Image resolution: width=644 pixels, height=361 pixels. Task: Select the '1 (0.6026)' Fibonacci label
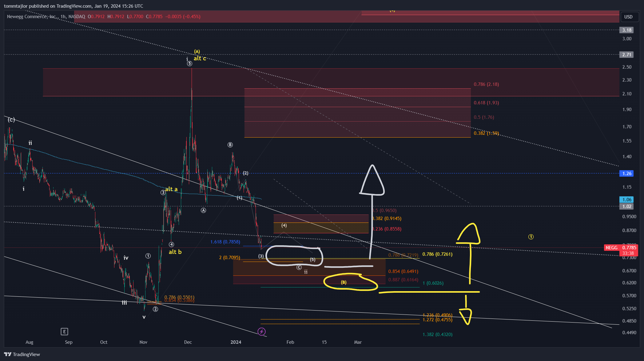click(x=433, y=283)
